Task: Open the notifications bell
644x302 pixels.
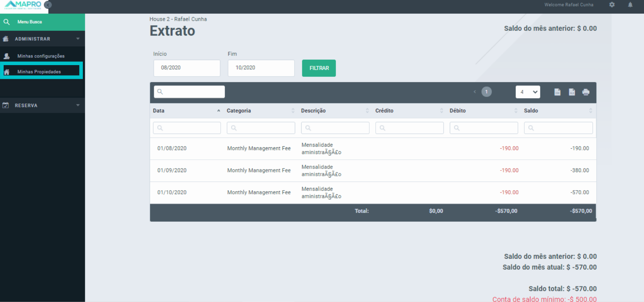Action: click(x=630, y=5)
